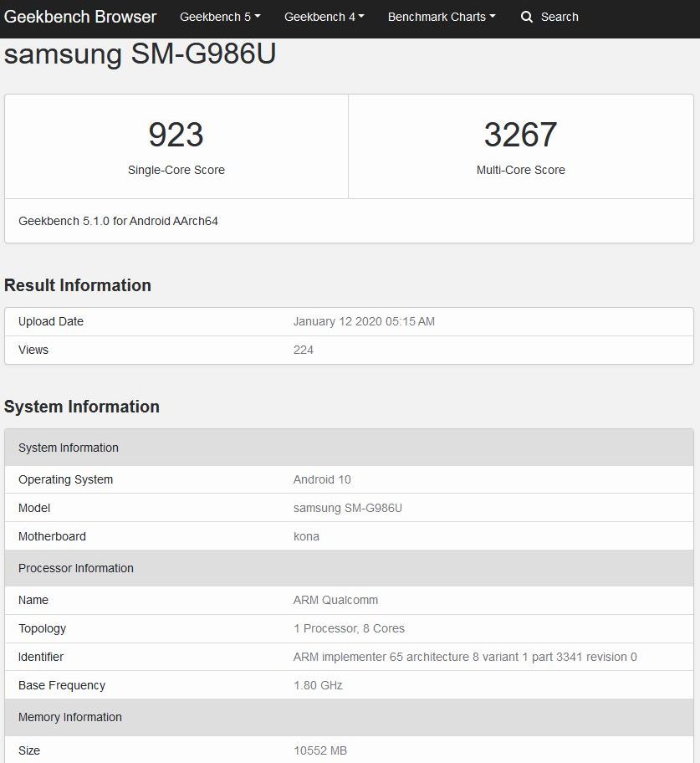
Task: Click the Search link text
Action: point(559,17)
